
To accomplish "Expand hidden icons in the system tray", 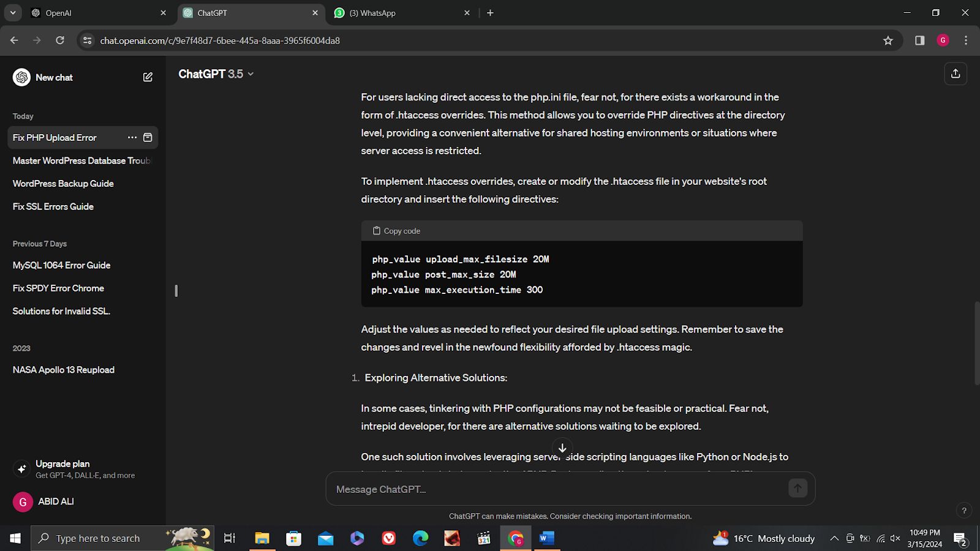I will pos(834,538).
